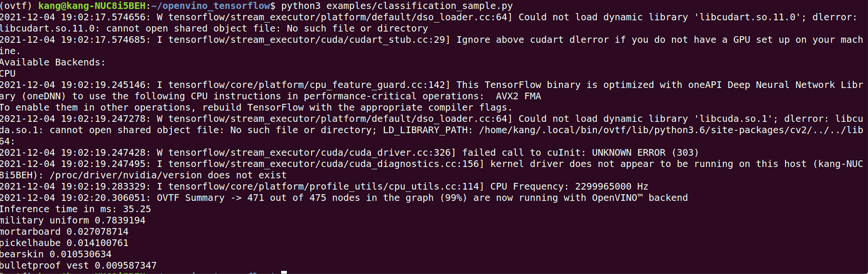868x274 pixels.
Task: Click the CPU backend line
Action: click(x=7, y=73)
